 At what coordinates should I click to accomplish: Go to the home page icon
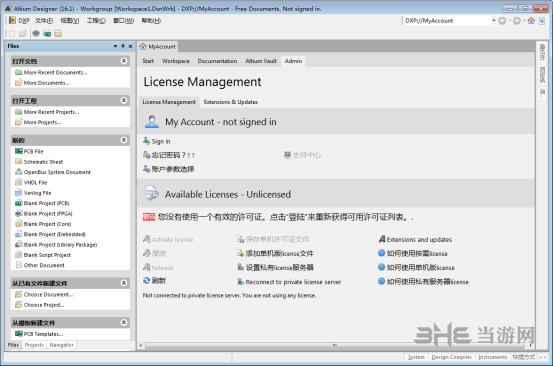click(x=531, y=20)
